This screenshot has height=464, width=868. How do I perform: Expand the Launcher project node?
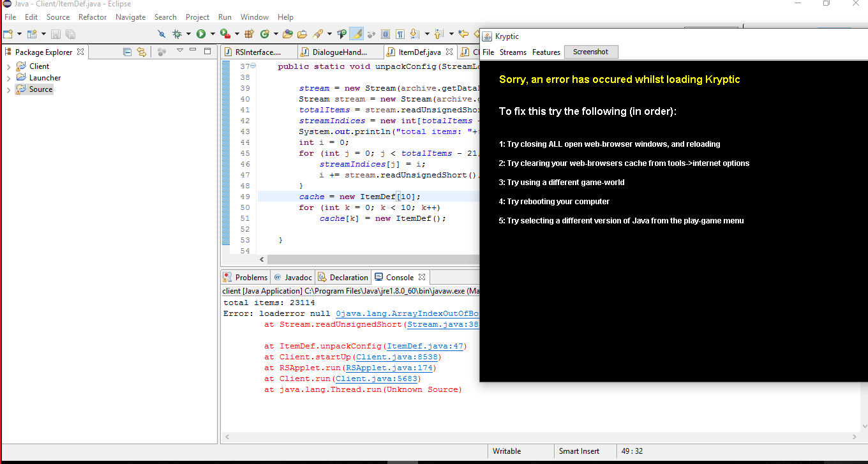pyautogui.click(x=8, y=78)
